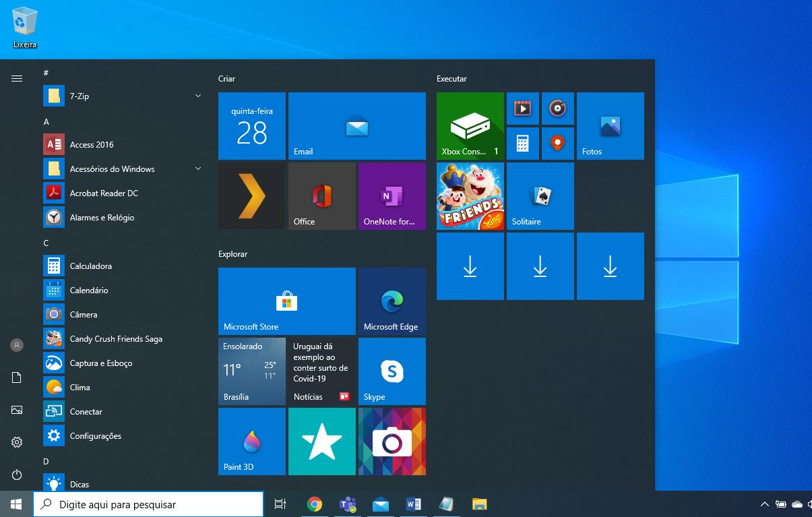Open Configurações from the app list
Image resolution: width=812 pixels, height=517 pixels.
(x=124, y=436)
